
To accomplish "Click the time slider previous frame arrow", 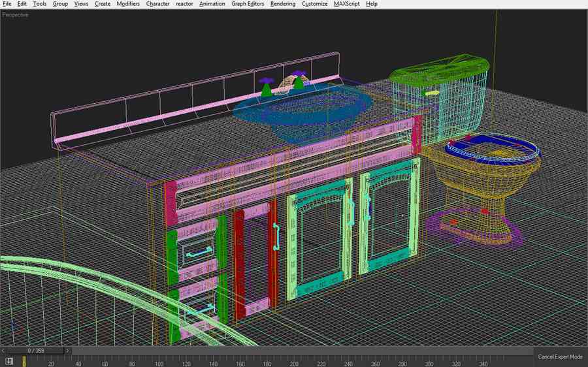I will [x=3, y=351].
